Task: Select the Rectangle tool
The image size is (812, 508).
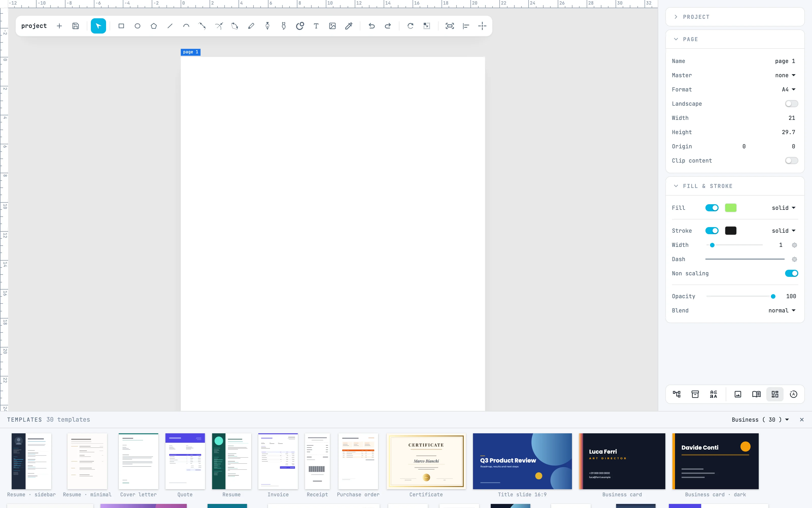Action: [121, 26]
